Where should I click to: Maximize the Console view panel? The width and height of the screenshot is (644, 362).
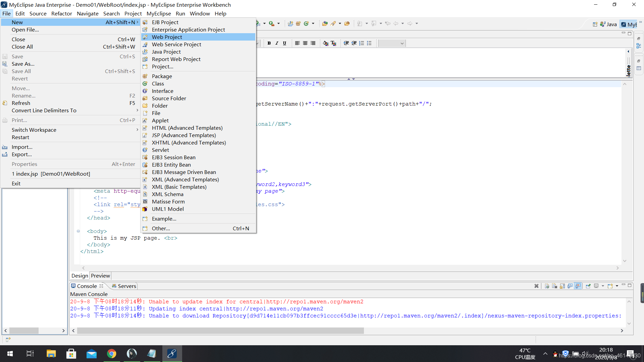tap(630, 285)
